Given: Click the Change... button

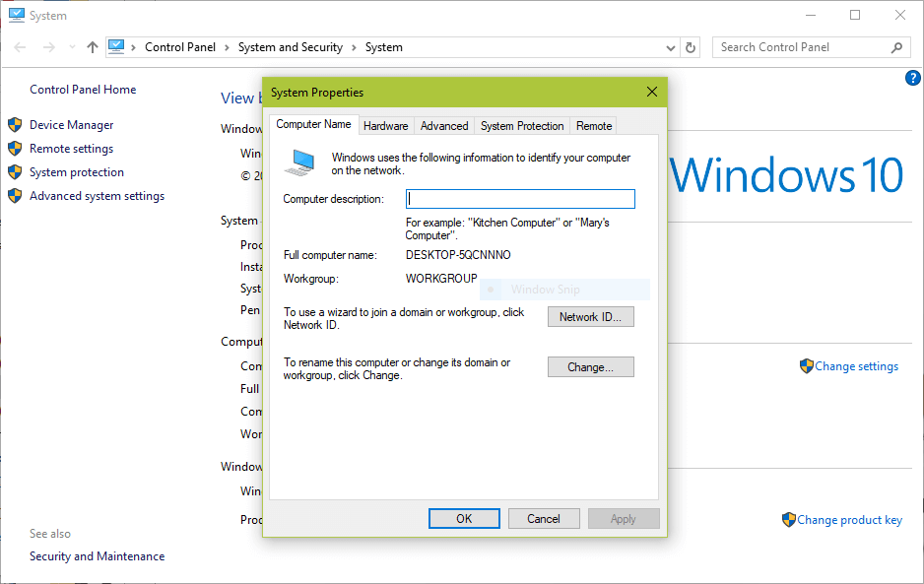Looking at the screenshot, I should 590,367.
